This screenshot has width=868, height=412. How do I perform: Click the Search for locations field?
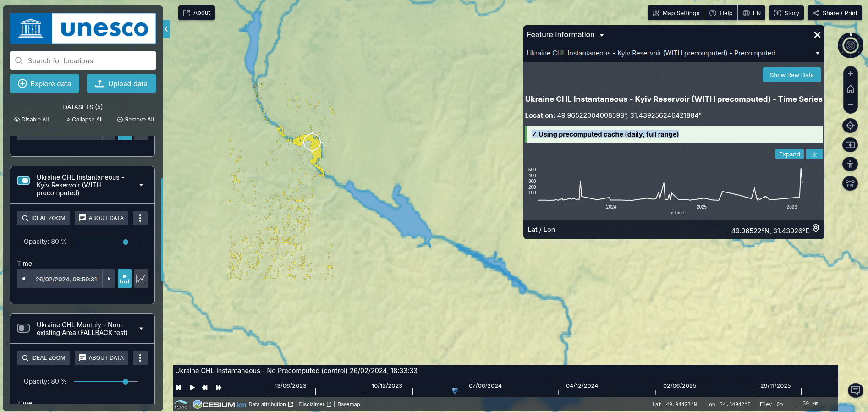tap(83, 61)
